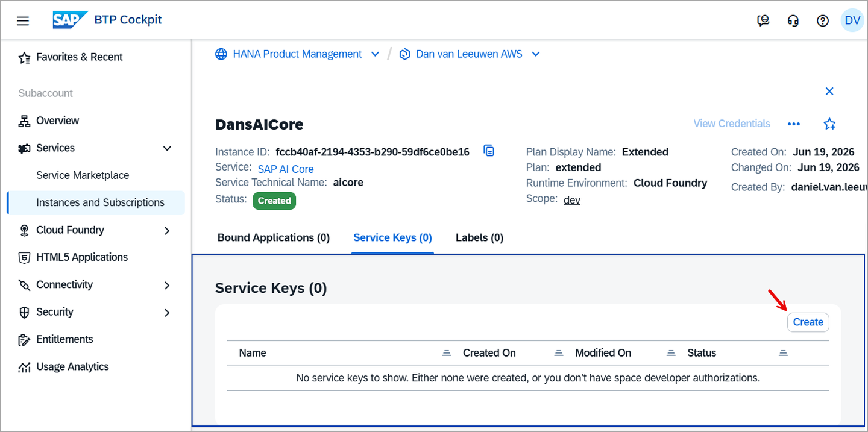Click Dan van Leeuwen AWS breadcrumb link
This screenshot has height=432, width=868.
click(470, 54)
